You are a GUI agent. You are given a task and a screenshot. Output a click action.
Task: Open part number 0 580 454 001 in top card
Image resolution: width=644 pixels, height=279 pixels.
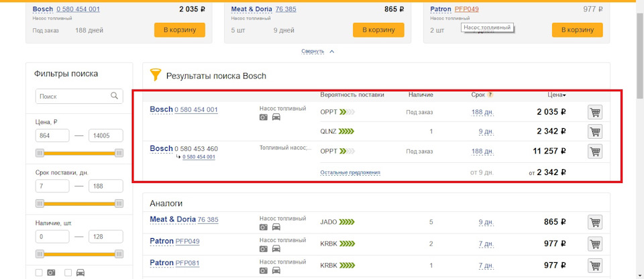[78, 9]
